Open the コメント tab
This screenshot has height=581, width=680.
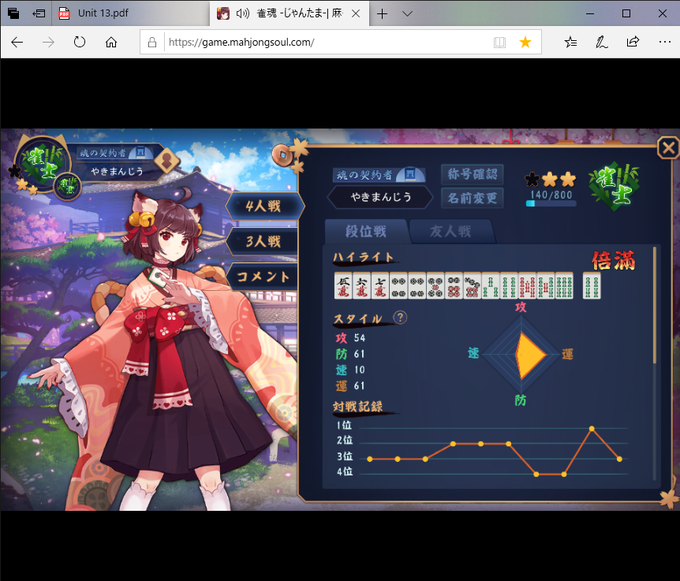(263, 277)
